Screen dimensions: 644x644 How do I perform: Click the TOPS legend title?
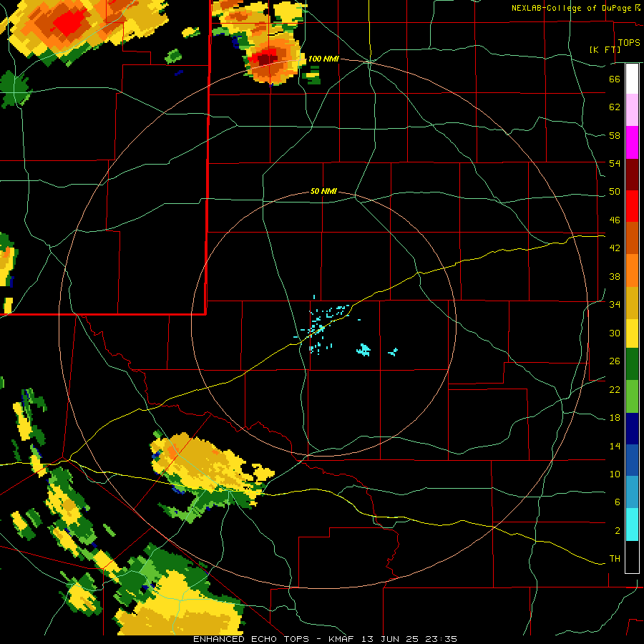629,42
